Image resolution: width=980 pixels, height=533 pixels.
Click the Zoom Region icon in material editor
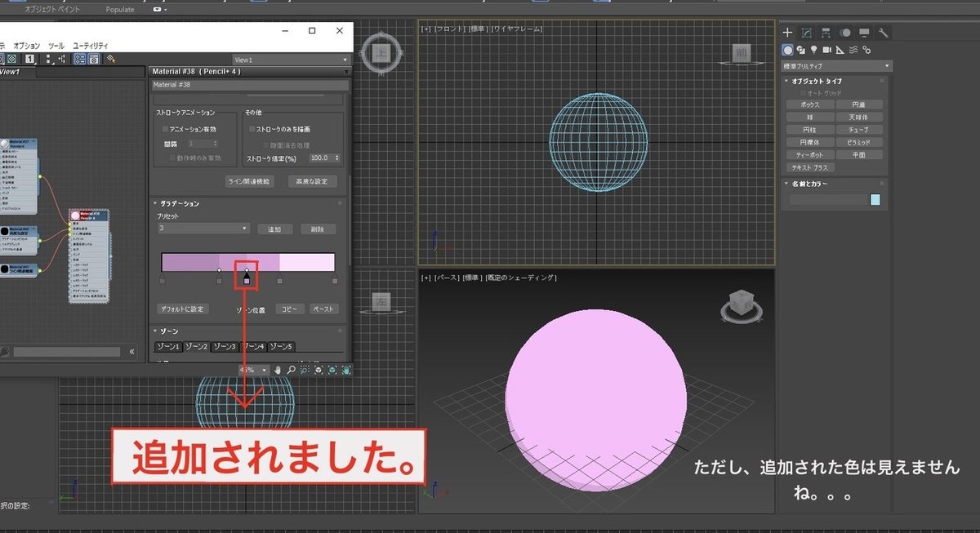305,370
